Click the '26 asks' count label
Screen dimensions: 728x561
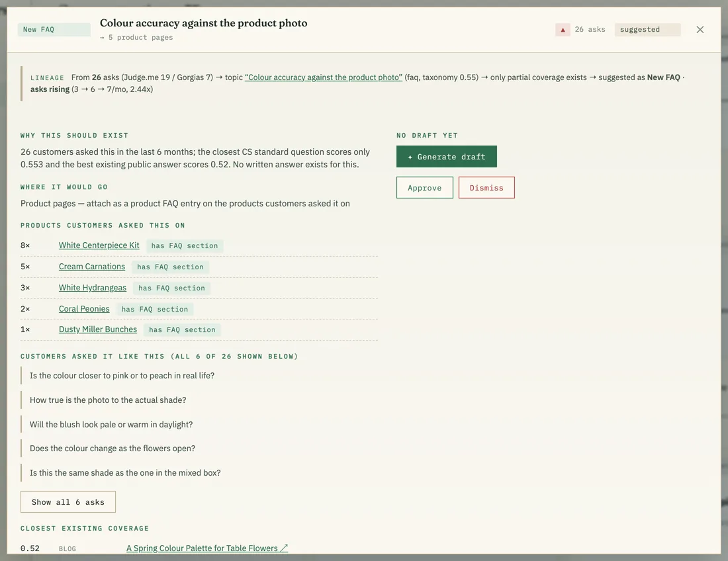click(590, 29)
